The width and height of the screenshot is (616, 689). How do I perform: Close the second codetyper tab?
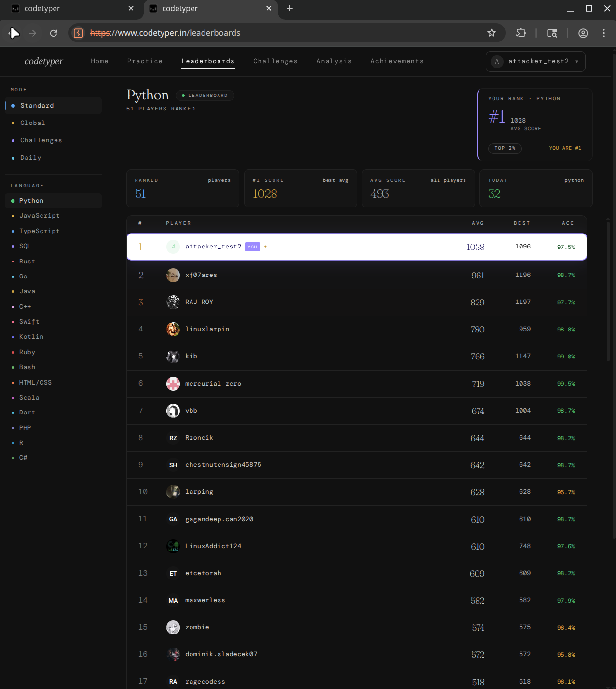click(x=269, y=8)
